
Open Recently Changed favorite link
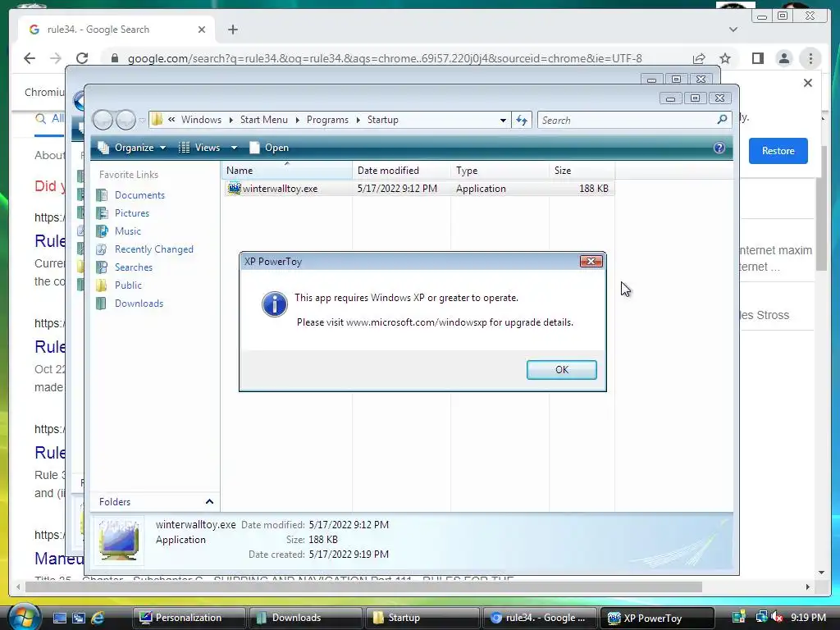coord(153,249)
